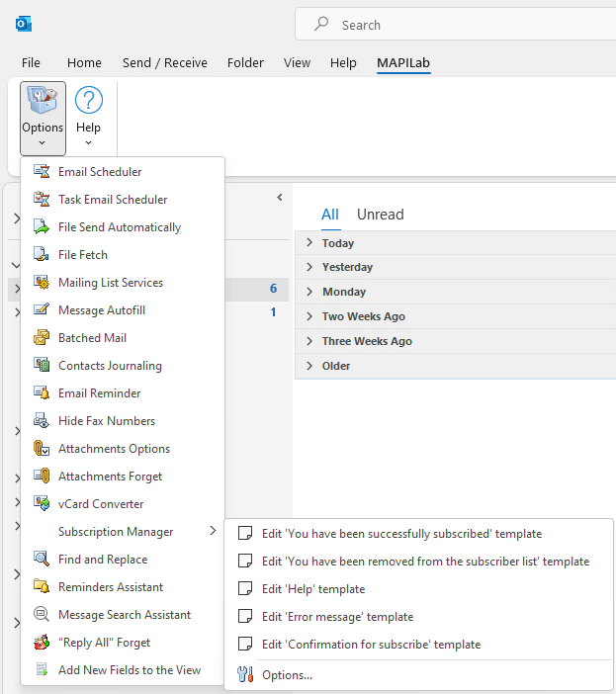Click the "Reply All" Forget icon
The height and width of the screenshot is (694, 616).
[x=42, y=643]
